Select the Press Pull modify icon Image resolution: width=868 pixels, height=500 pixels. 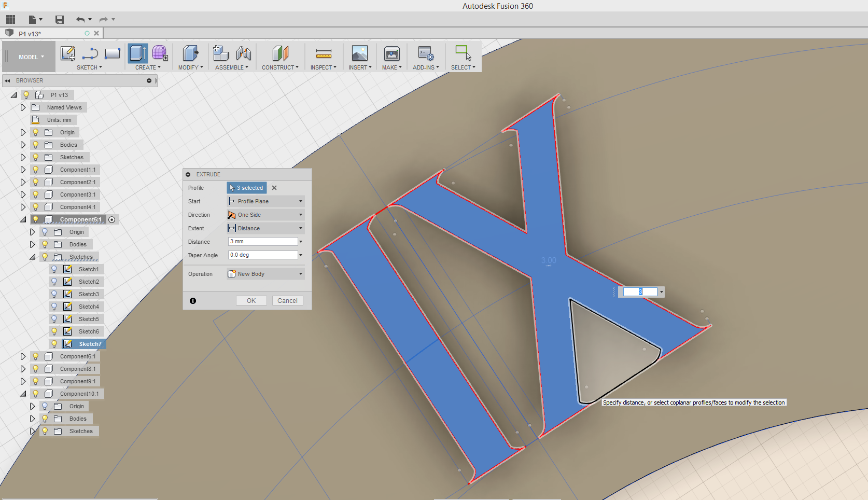tap(191, 53)
